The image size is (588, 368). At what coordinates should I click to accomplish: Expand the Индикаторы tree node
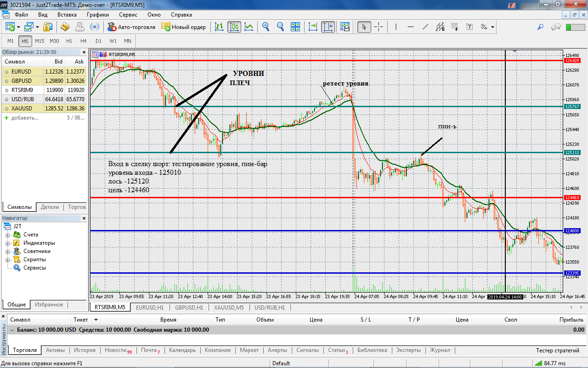8,243
